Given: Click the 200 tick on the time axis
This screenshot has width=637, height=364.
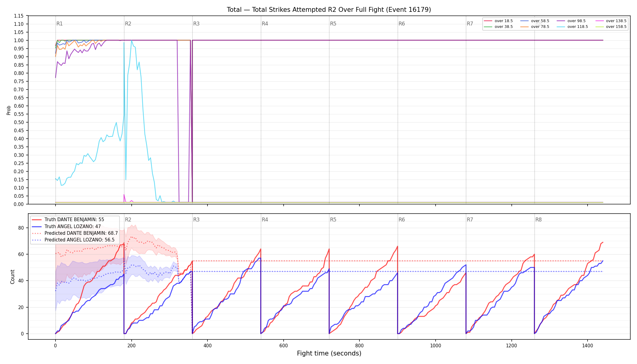Looking at the screenshot, I should point(131,345).
